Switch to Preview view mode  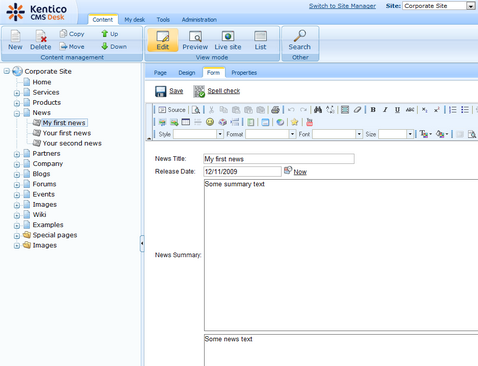click(x=195, y=40)
